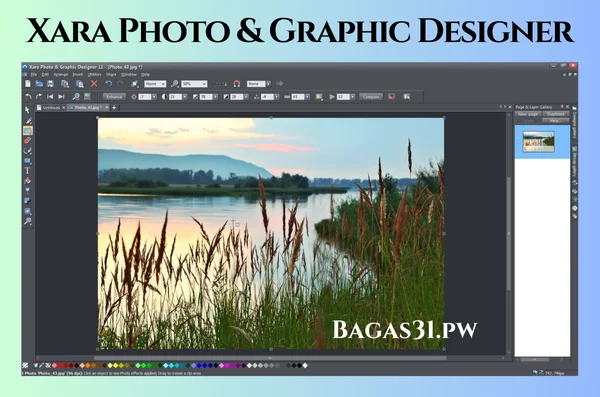The height and width of the screenshot is (397, 600).
Task: Open the File menu
Action: click(x=34, y=75)
